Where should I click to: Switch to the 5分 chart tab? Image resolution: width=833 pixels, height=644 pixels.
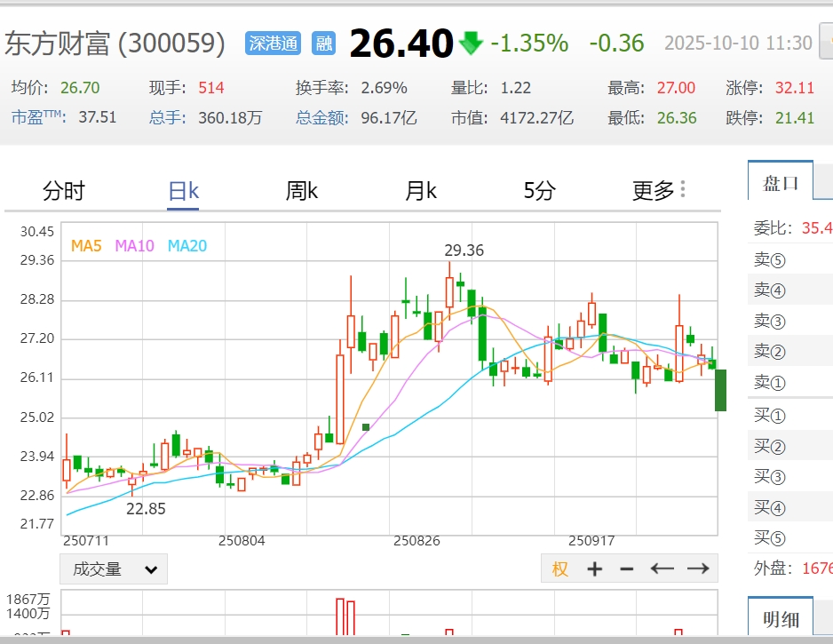(540, 190)
